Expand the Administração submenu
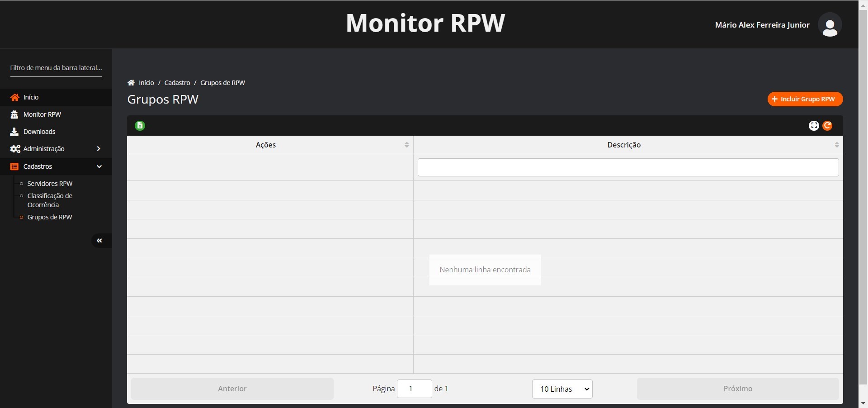 coord(99,149)
